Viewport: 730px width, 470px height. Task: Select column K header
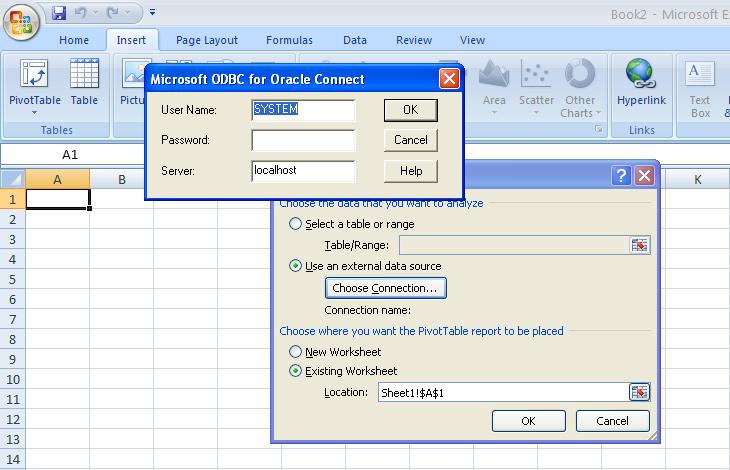tap(697, 179)
